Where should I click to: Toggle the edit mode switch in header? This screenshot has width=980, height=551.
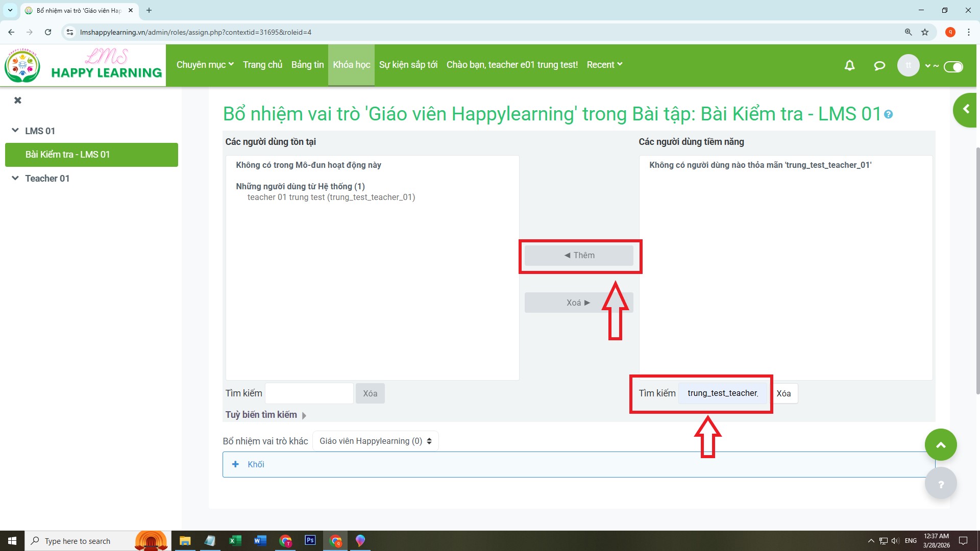point(953,67)
